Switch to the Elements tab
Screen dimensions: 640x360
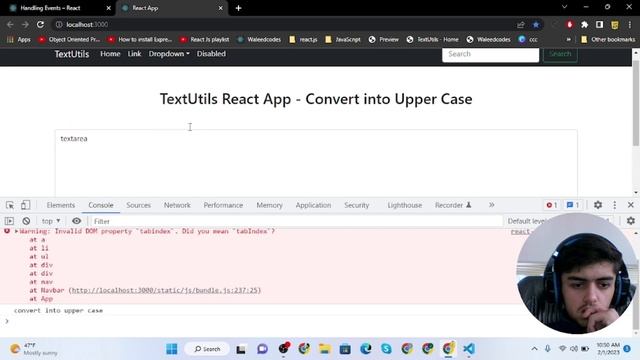60,205
